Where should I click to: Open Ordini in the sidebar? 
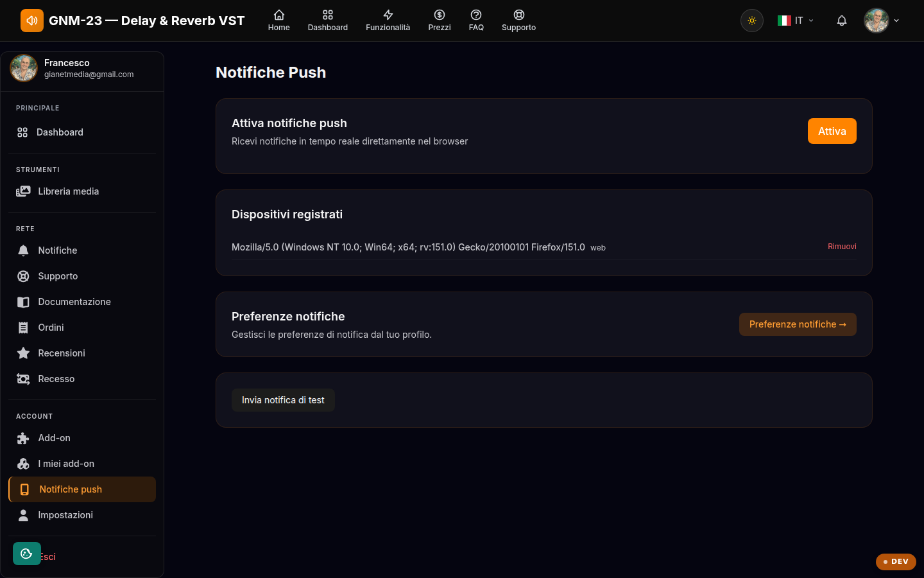82,328
